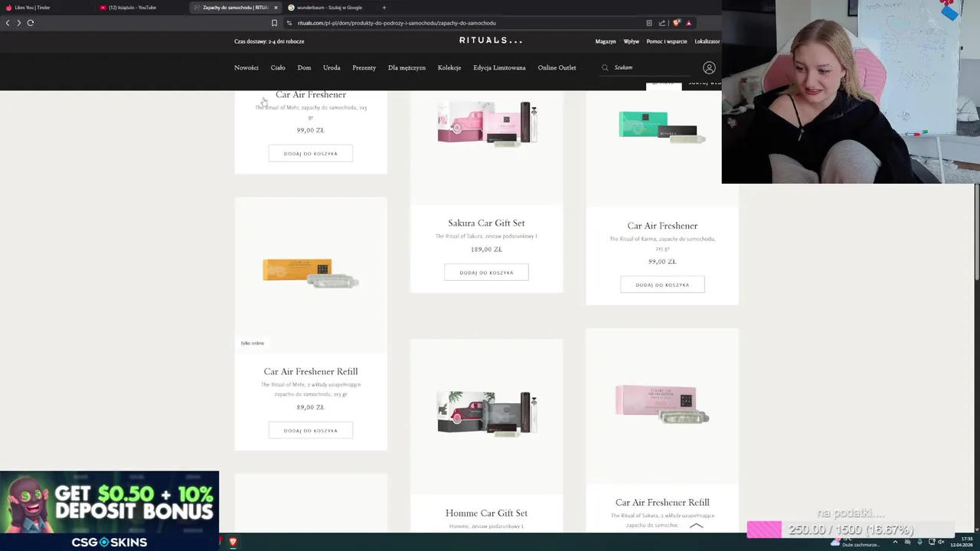
Task: Click the RITUALS logo
Action: (491, 41)
